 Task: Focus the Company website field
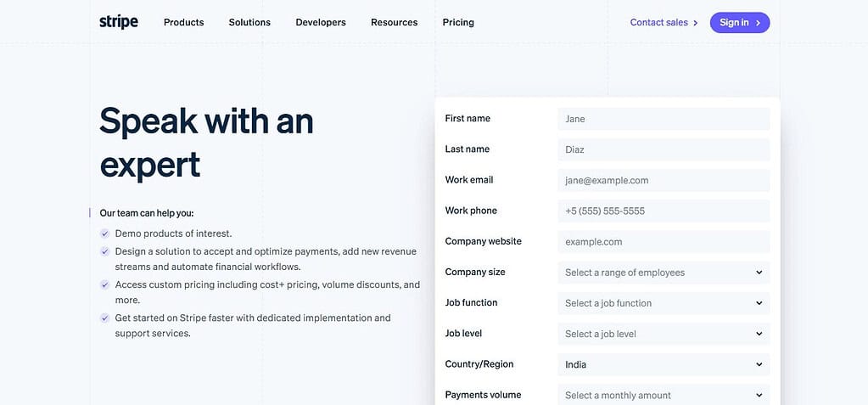tap(664, 242)
